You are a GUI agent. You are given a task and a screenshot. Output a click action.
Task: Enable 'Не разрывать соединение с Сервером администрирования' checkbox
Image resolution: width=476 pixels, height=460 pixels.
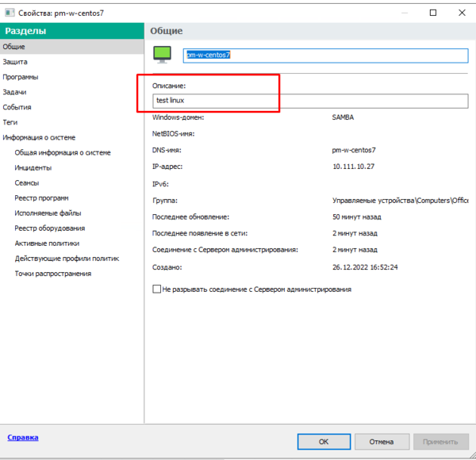pos(156,289)
